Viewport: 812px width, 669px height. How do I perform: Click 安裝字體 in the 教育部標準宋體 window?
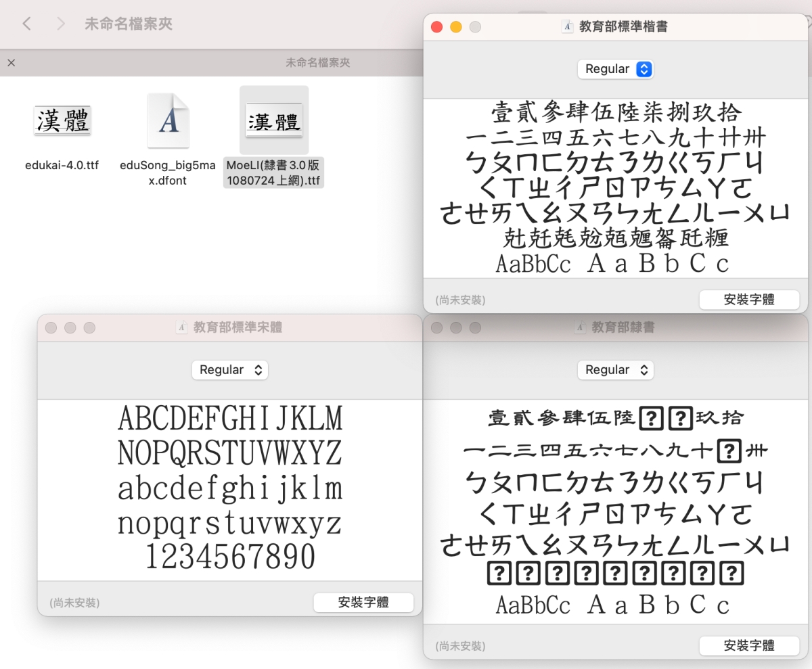point(363,603)
